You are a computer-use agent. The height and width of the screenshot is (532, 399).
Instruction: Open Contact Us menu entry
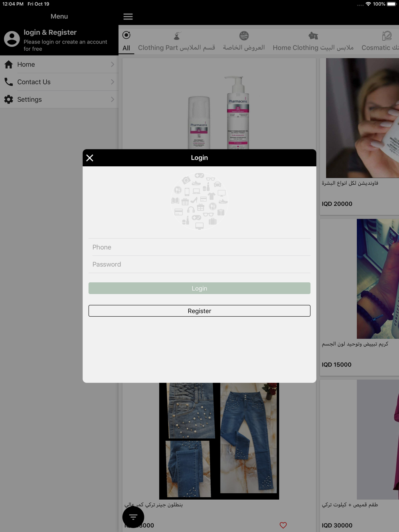[59, 82]
